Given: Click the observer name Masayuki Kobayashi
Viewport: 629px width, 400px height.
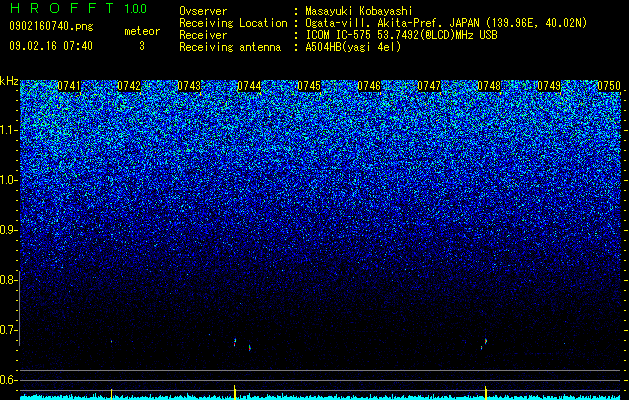Looking at the screenshot, I should click(x=359, y=11).
